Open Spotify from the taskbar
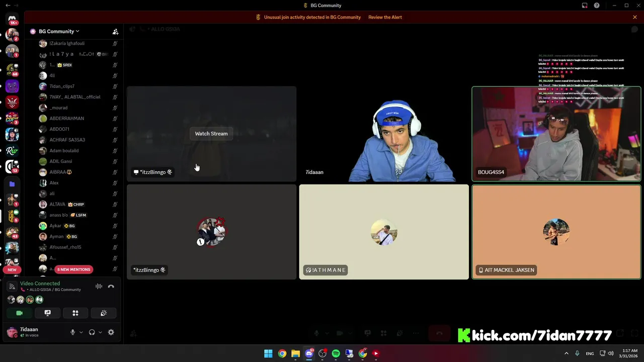This screenshot has height=362, width=644. click(x=336, y=353)
